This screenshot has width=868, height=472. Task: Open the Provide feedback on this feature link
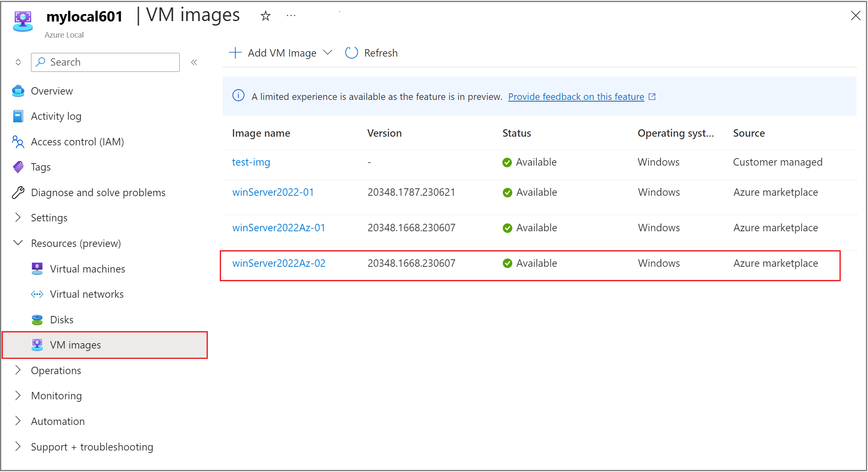click(x=576, y=96)
